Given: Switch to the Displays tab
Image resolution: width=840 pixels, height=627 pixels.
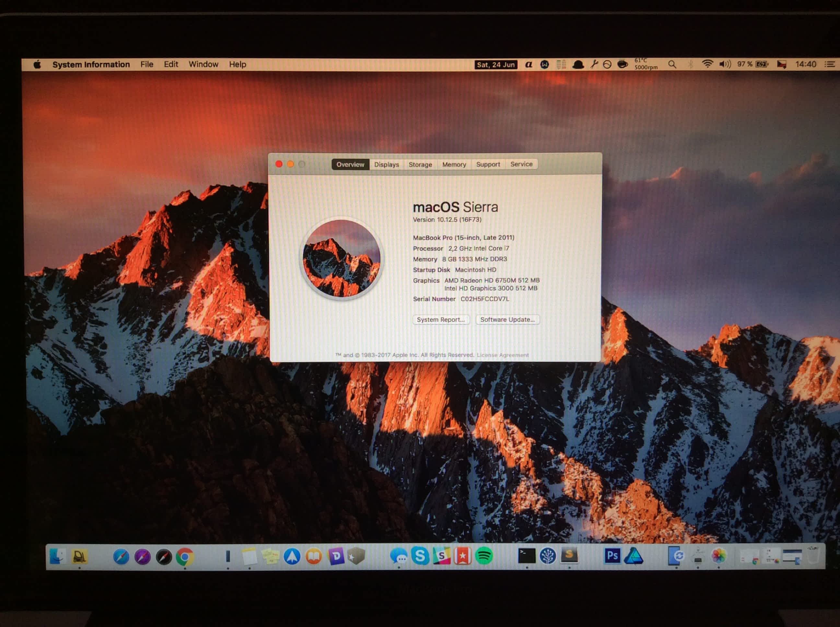Looking at the screenshot, I should [386, 164].
